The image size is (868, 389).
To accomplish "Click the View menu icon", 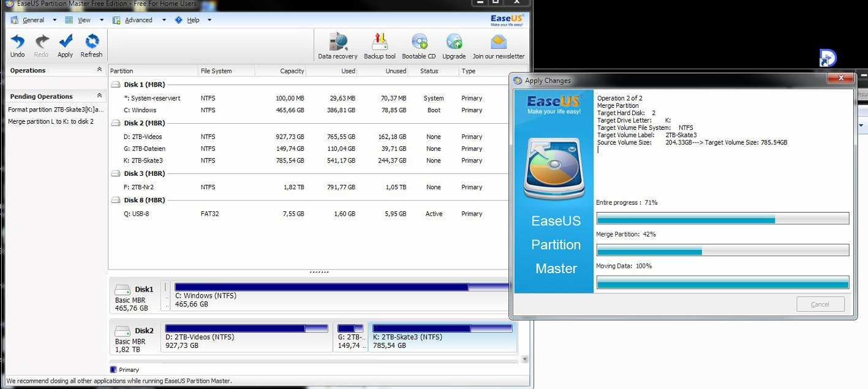I will pyautogui.click(x=69, y=20).
